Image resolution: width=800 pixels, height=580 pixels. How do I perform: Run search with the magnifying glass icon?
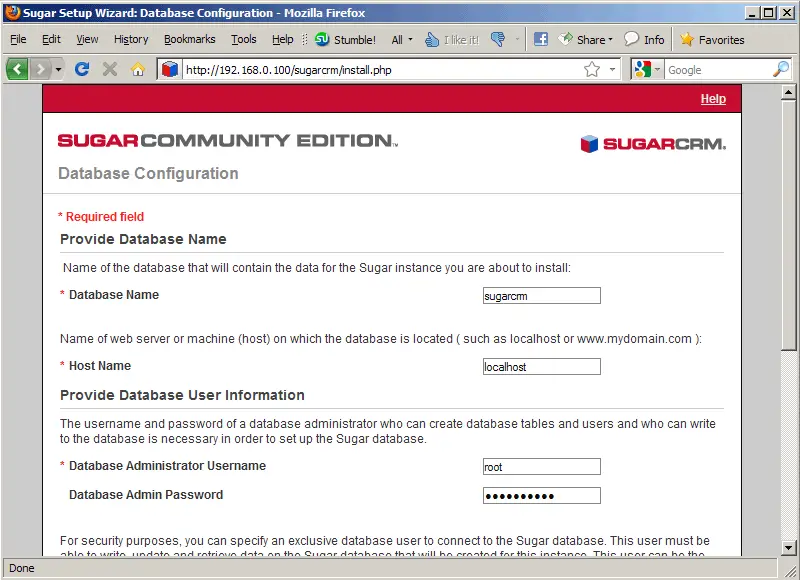(781, 69)
